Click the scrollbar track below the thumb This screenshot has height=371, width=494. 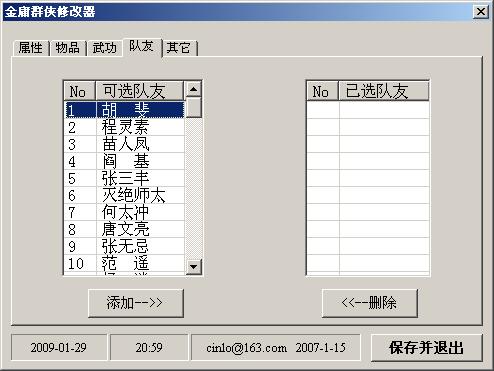tap(194, 188)
